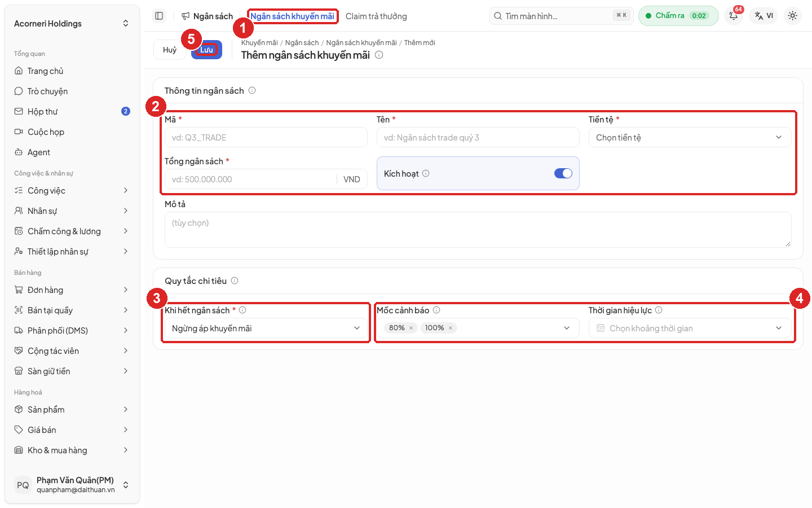Remove the 80% warning threshold tag
The image size is (812, 508).
[411, 328]
